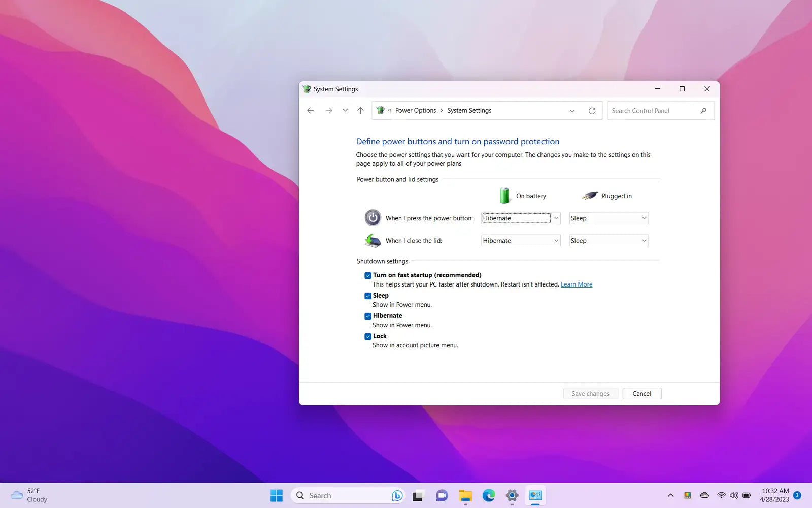Uncheck Turn on fast startup

point(368,275)
